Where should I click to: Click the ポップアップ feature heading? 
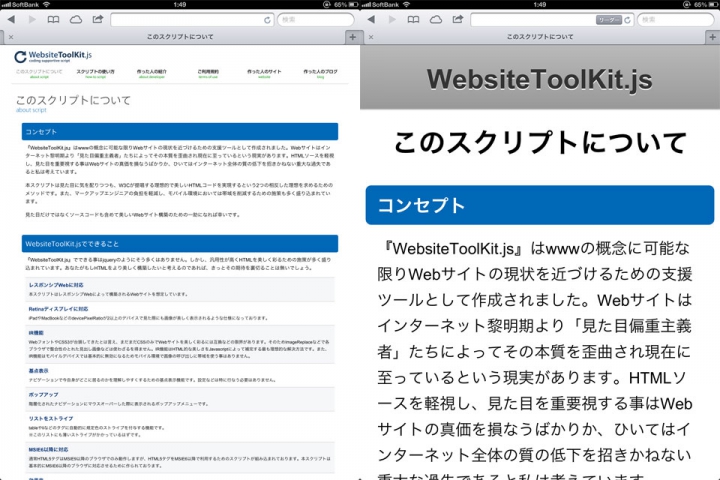pyautogui.click(x=44, y=395)
